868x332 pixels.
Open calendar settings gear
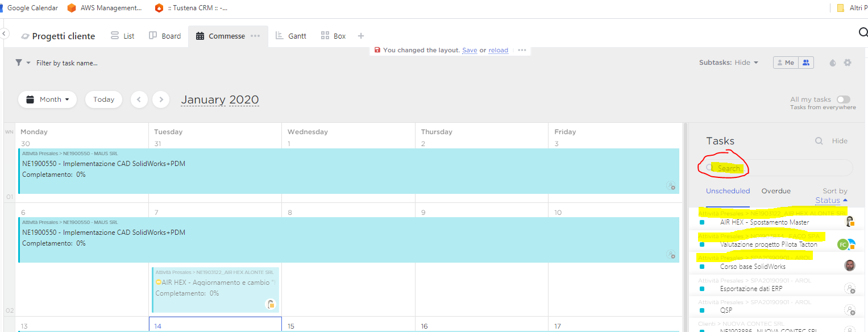(x=848, y=63)
